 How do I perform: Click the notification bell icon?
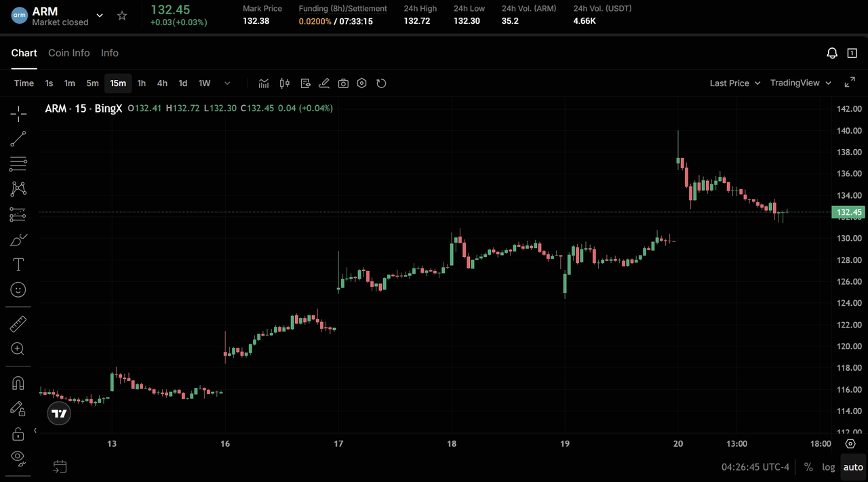coord(832,54)
